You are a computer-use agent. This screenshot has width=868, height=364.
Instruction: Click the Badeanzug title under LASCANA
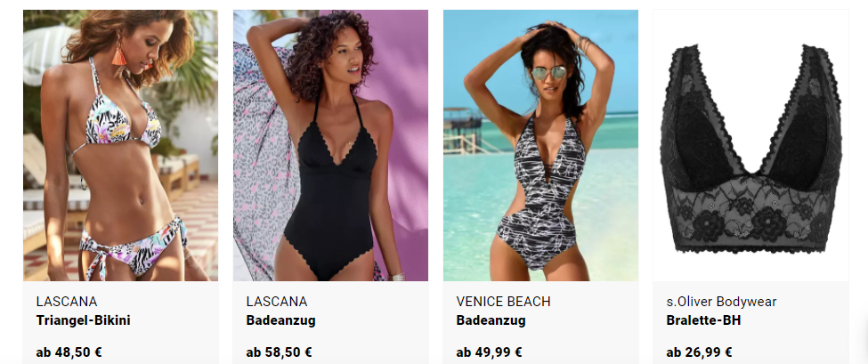pos(280,320)
